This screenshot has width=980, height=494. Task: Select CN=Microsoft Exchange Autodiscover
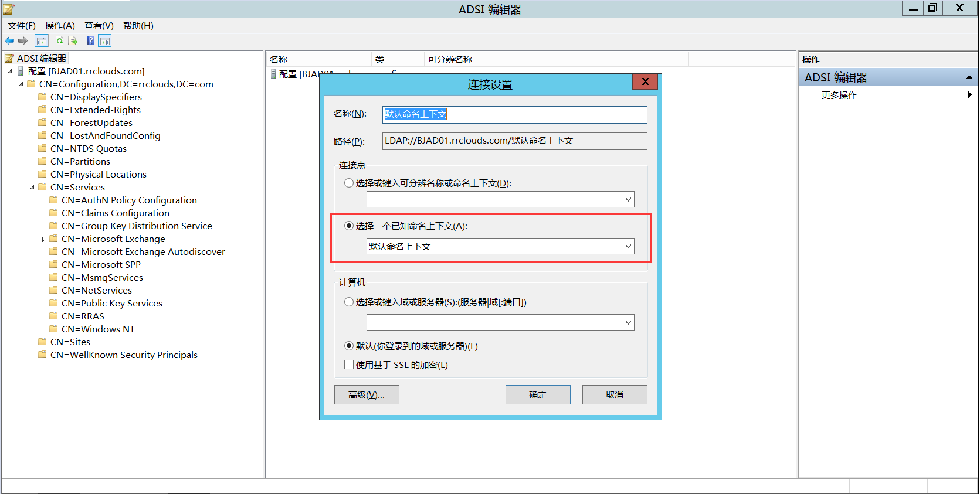click(x=143, y=251)
